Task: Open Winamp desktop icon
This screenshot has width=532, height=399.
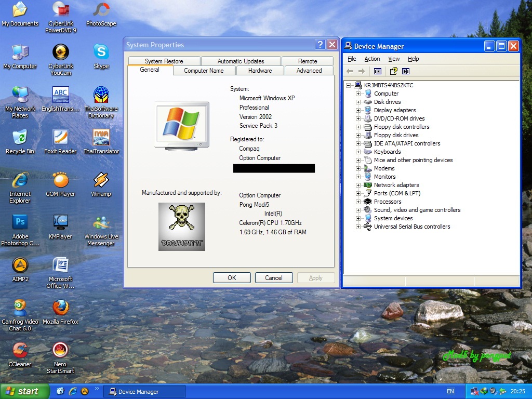Action: (x=101, y=184)
